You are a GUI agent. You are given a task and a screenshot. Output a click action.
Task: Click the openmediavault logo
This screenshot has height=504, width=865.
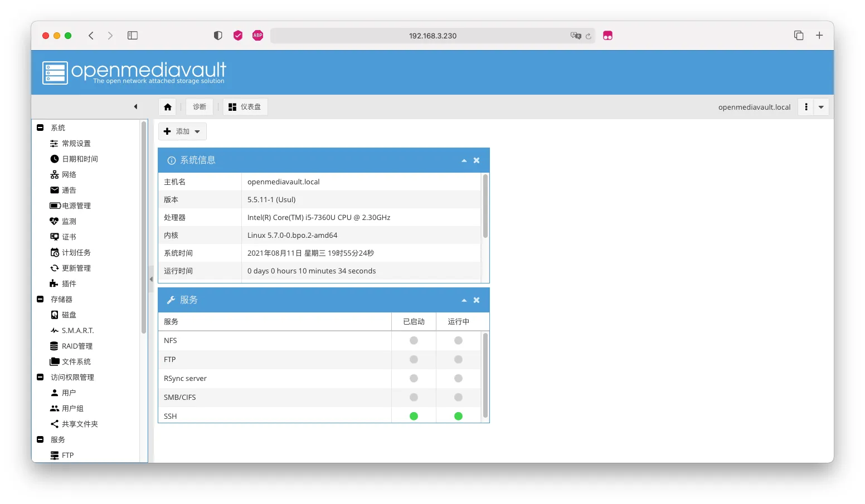tap(134, 72)
